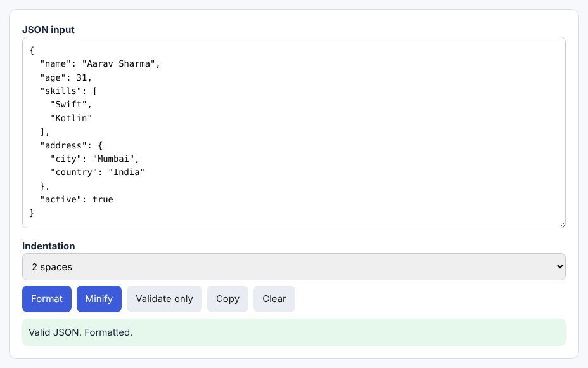The width and height of the screenshot is (588, 368).
Task: Open the Indentation dropdown showing 2 spaces
Action: pos(293,266)
